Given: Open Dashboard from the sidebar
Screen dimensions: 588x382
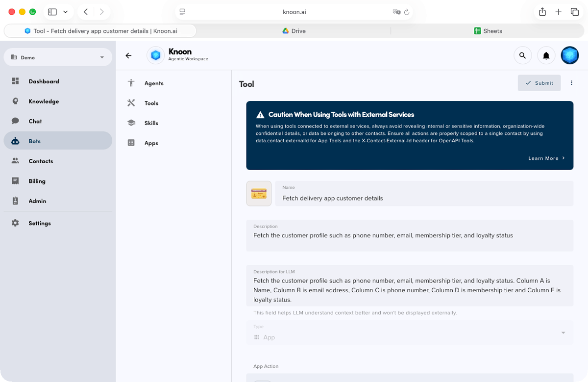Looking at the screenshot, I should coord(44,81).
